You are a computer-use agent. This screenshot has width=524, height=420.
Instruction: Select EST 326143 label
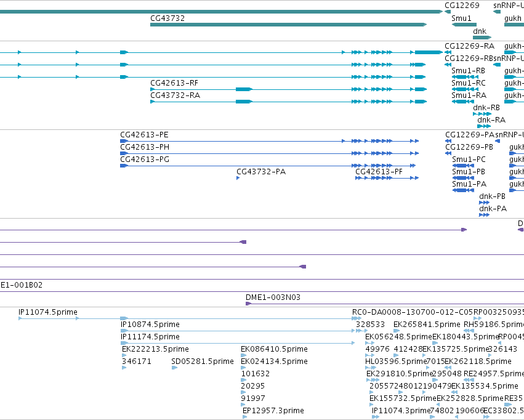pos(503,350)
